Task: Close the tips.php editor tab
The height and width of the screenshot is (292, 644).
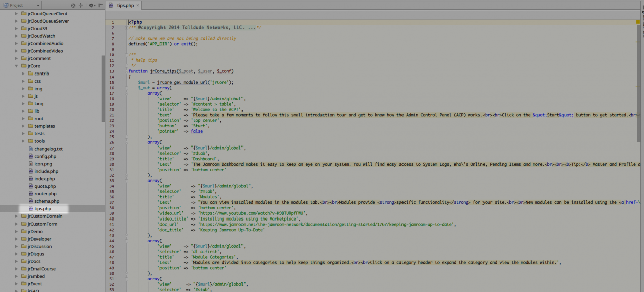Action: [137, 5]
